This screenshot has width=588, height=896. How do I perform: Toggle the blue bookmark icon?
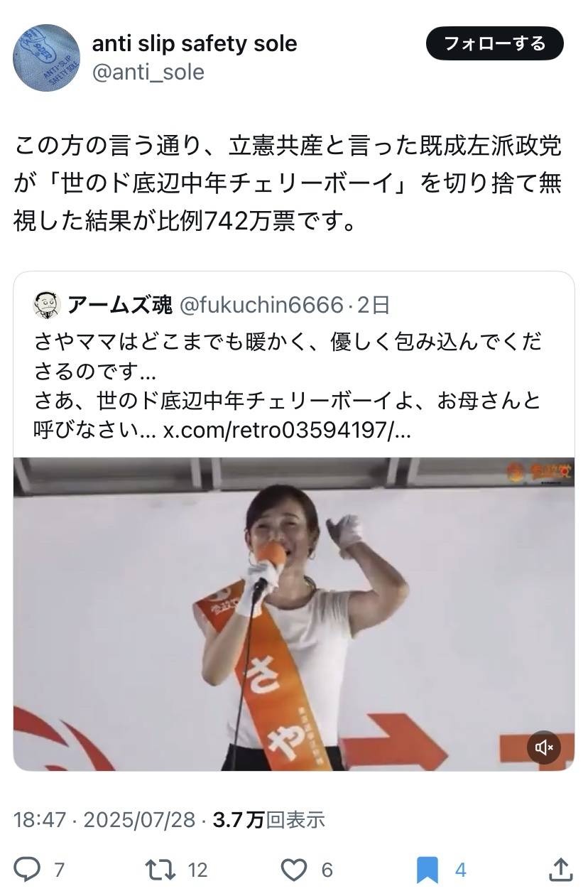click(427, 870)
